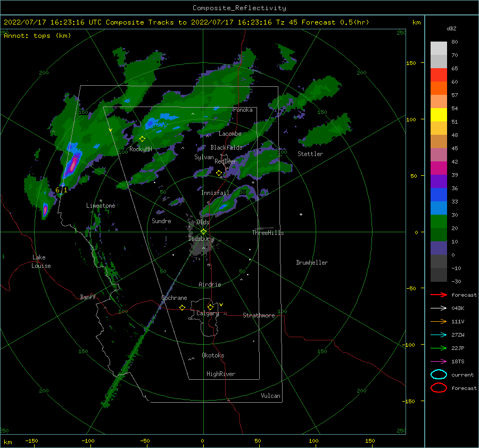The image size is (479, 448).
Task: Click the cyan 27ZW arrow legend icon
Action: pos(439,335)
